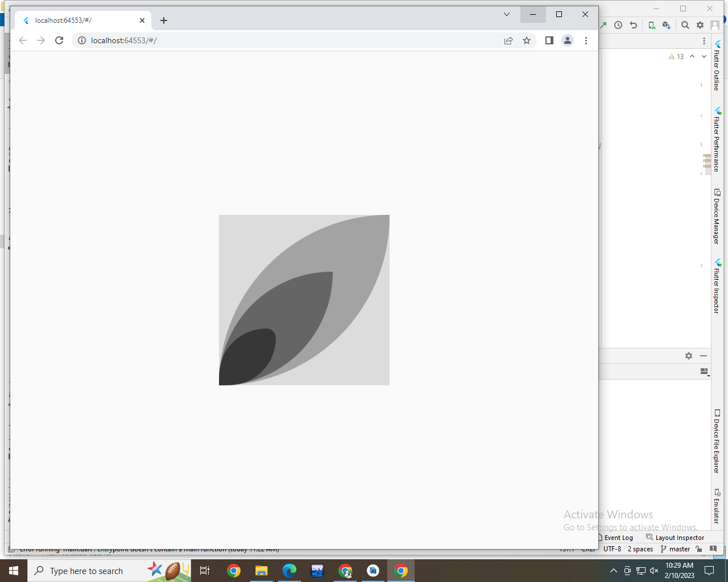
Task: Toggle the read-only lock in the status bar
Action: tap(698, 548)
